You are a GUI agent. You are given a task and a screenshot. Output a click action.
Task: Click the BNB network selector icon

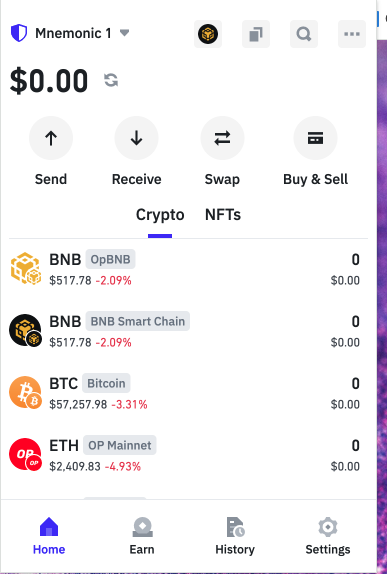208,34
